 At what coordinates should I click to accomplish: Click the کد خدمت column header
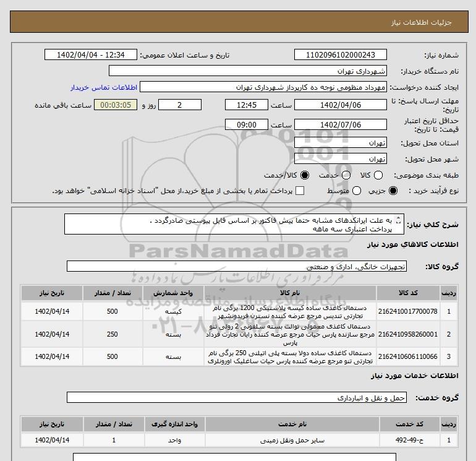click(409, 424)
